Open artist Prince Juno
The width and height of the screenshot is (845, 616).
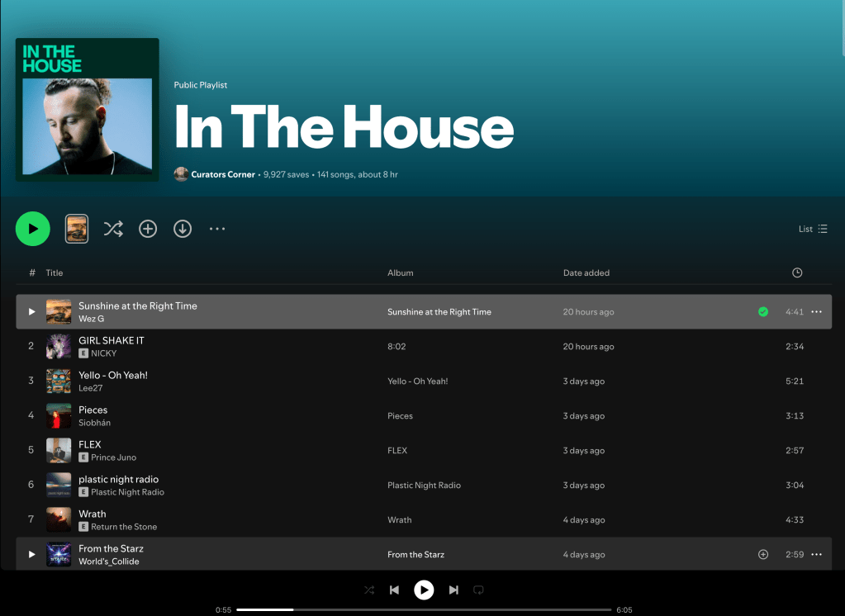pyautogui.click(x=114, y=457)
